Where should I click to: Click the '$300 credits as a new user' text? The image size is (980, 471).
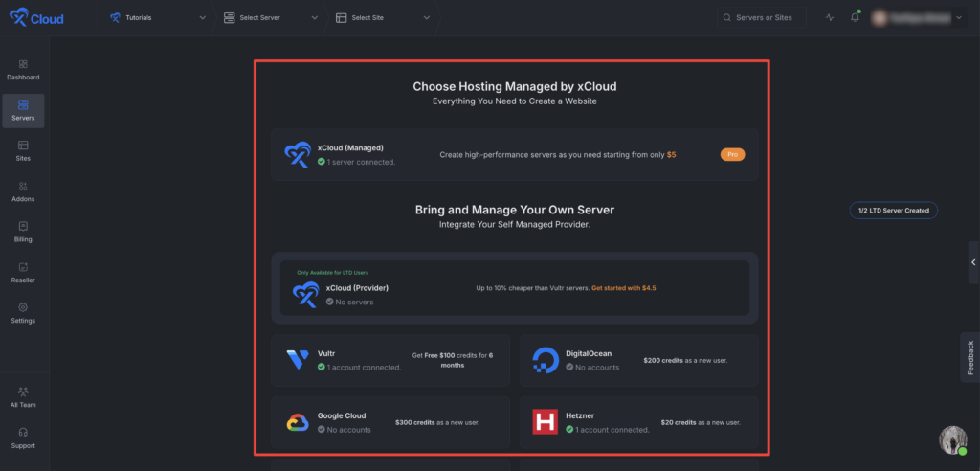click(x=437, y=422)
